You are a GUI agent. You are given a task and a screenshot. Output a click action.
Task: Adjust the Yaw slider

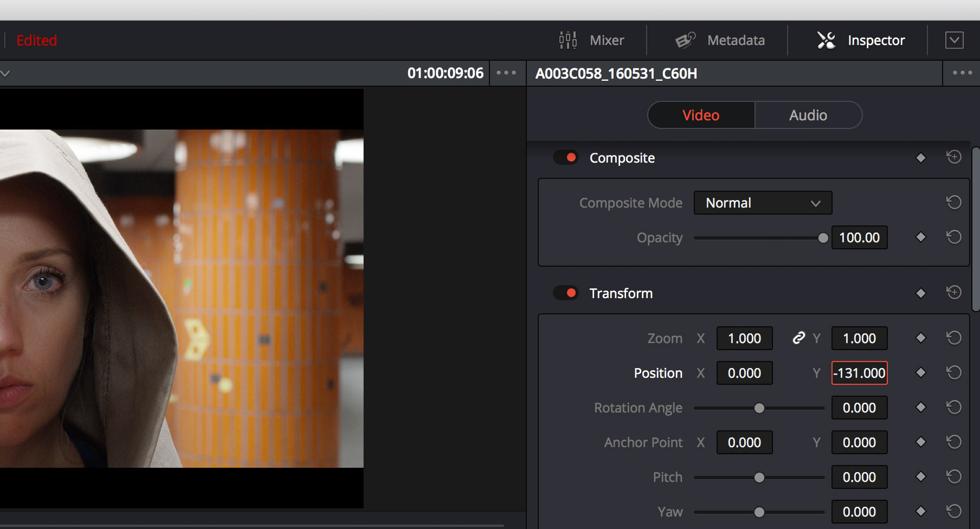pos(759,512)
